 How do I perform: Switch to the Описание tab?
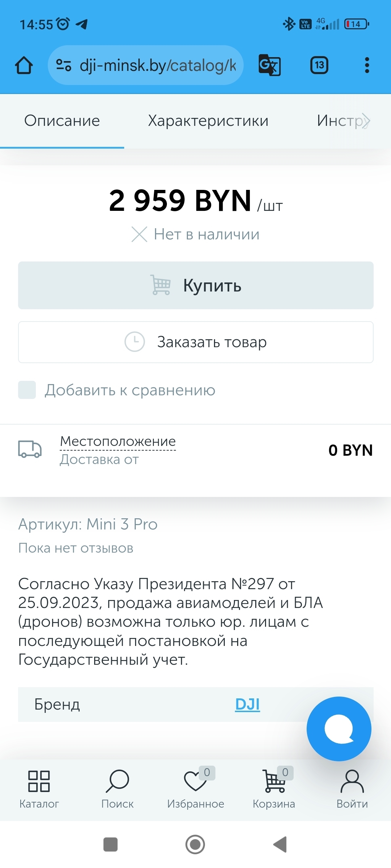[62, 121]
